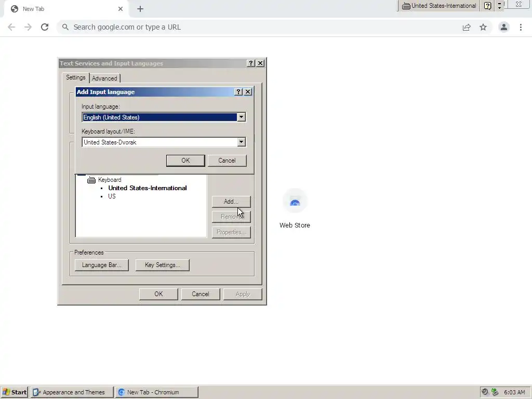Click the Add... button
The image size is (532, 399).
click(x=231, y=202)
